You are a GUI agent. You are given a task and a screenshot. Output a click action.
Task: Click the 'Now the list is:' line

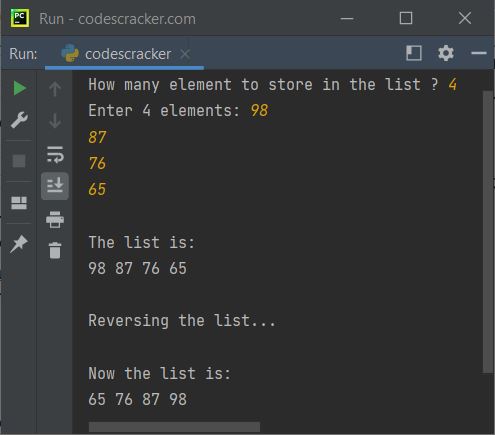(x=159, y=373)
